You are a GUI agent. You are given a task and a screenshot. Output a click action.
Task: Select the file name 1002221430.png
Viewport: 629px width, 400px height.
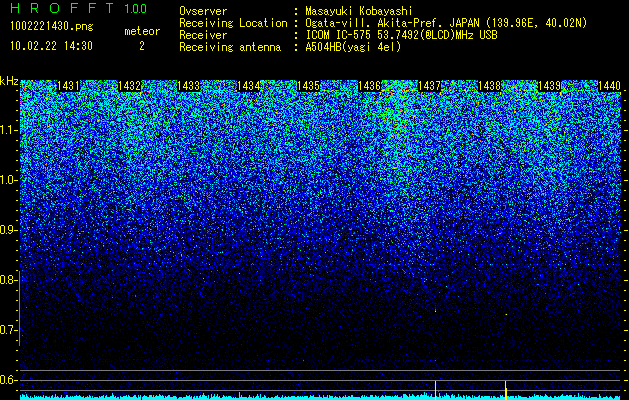click(52, 27)
